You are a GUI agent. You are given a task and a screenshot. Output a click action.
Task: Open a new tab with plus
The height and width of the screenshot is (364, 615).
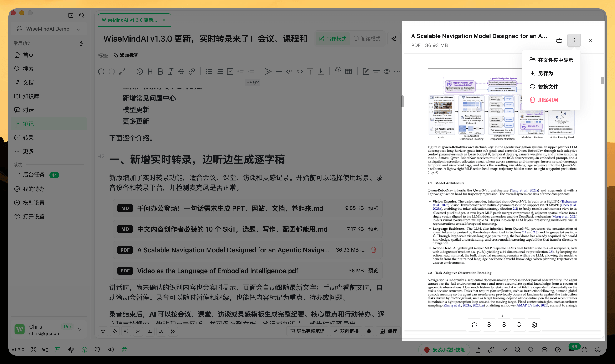pos(179,20)
